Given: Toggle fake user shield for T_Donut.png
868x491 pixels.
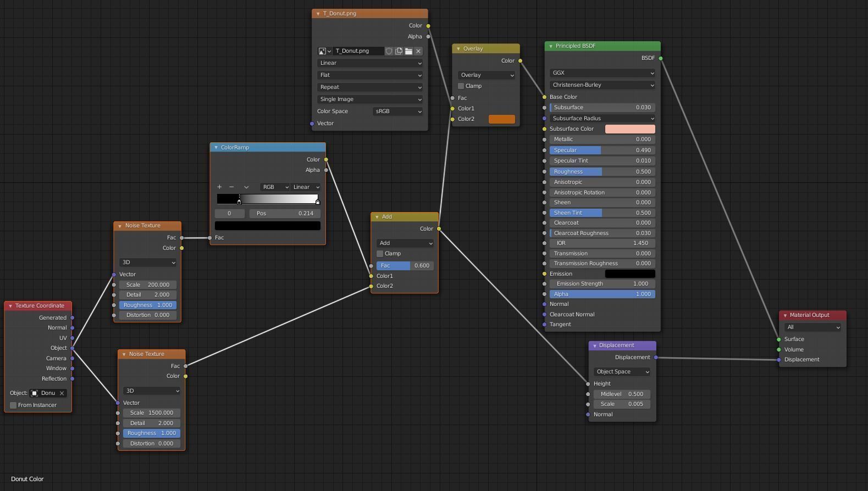Looking at the screenshot, I should click(389, 51).
